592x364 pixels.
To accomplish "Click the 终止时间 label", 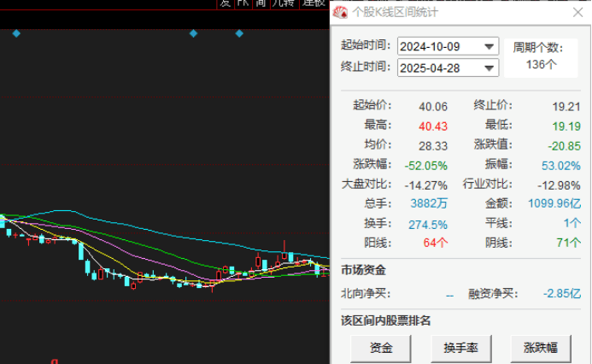I will (366, 67).
